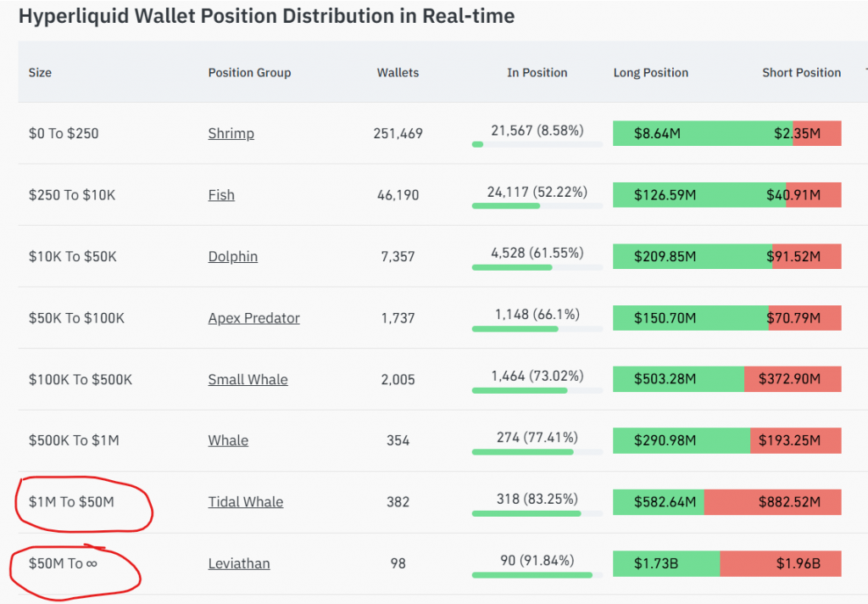This screenshot has height=604, width=868.
Task: Open the Tidal Whale position group link
Action: click(x=246, y=501)
